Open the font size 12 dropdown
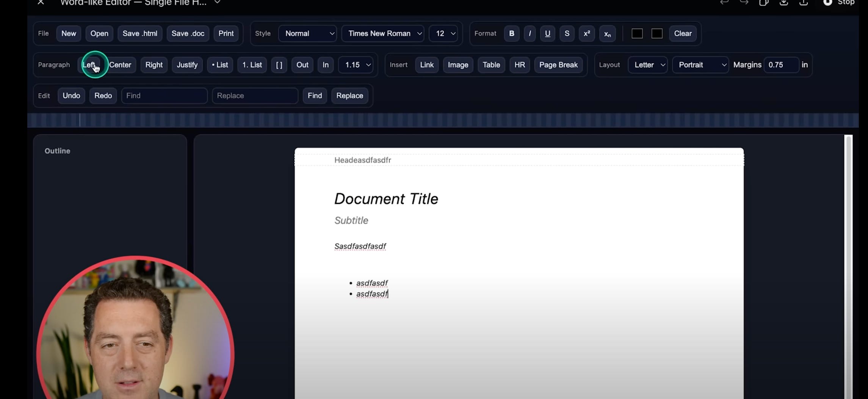Screen dimensions: 868x399 click(x=443, y=33)
